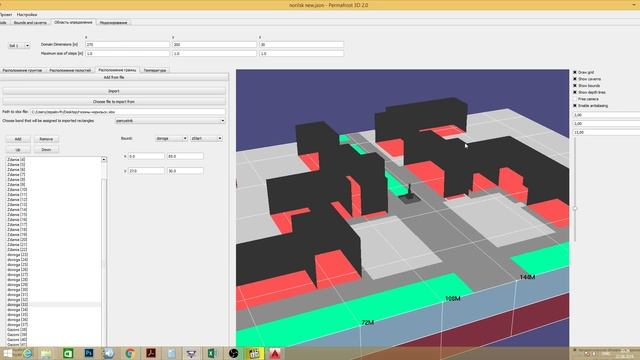Switch to the Температура tab
The height and width of the screenshot is (360, 640).
click(x=155, y=70)
